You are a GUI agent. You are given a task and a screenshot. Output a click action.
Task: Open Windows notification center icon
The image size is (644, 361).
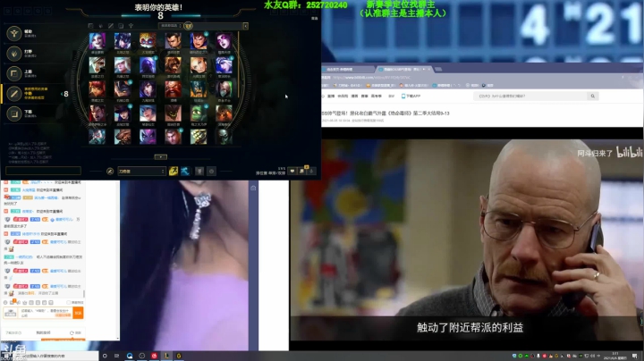coord(634,356)
